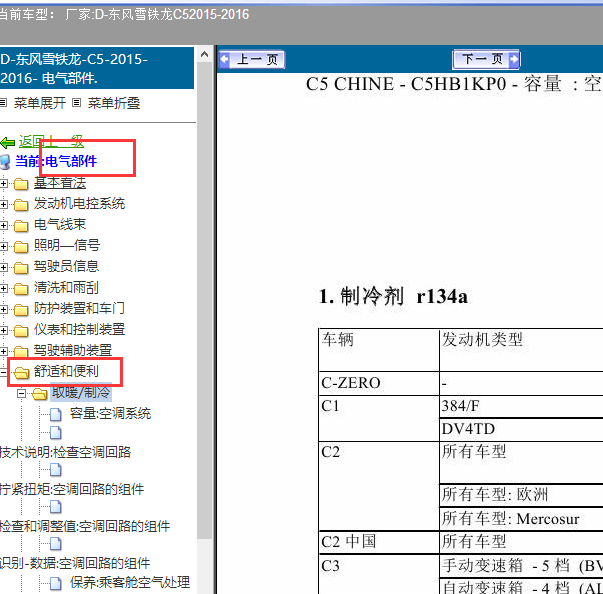Expand the 防护装置和车门 folder node
Viewport: 603px width, 594px height.
3,309
